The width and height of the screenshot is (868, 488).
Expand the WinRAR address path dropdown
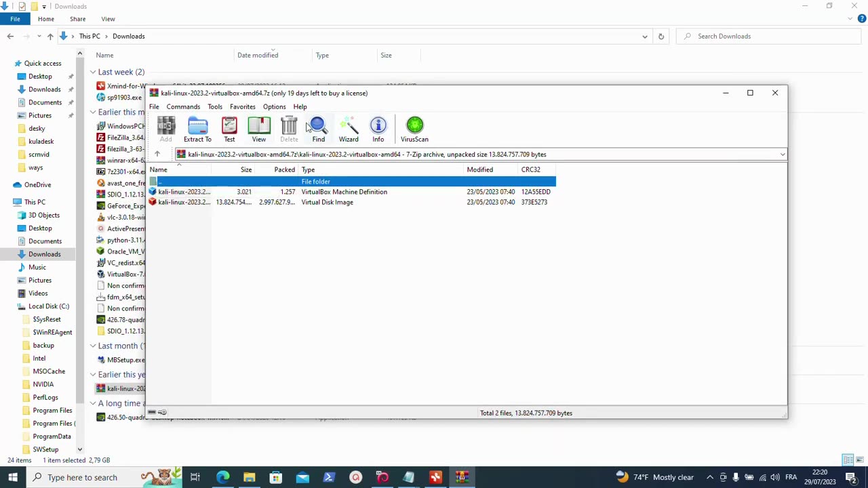782,155
